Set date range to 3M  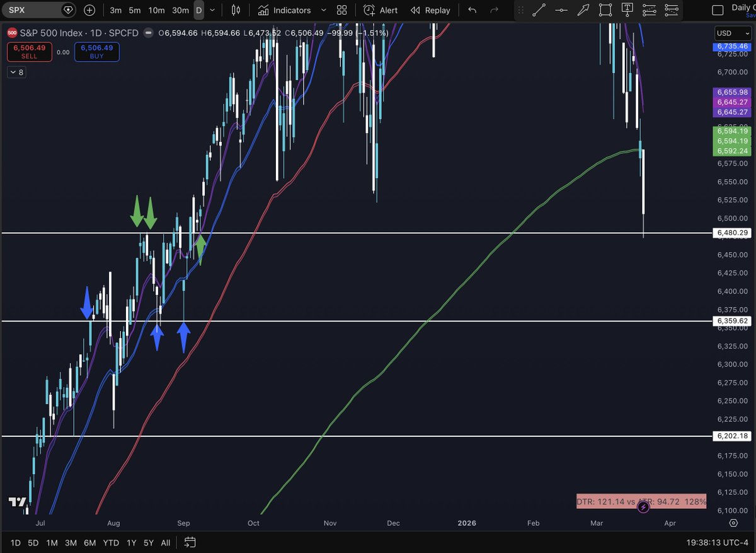71,542
